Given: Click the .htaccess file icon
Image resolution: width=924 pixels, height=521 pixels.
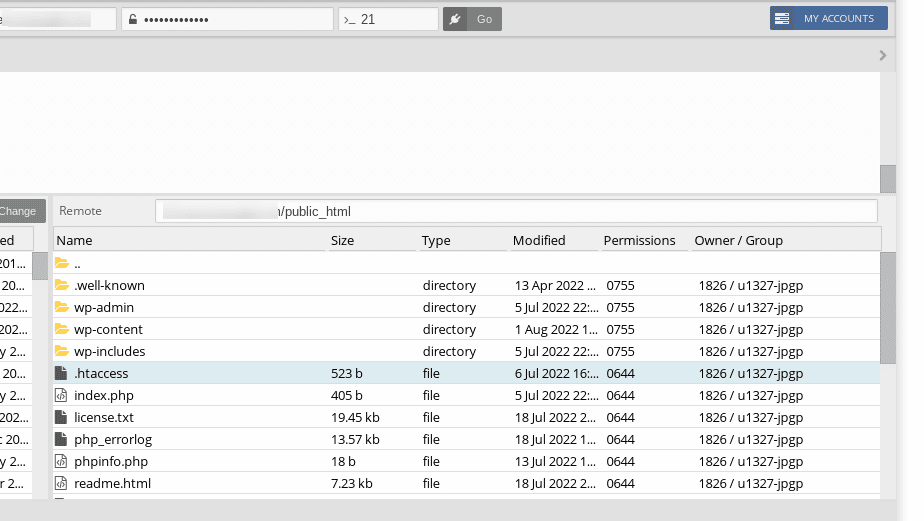Looking at the screenshot, I should [x=61, y=373].
